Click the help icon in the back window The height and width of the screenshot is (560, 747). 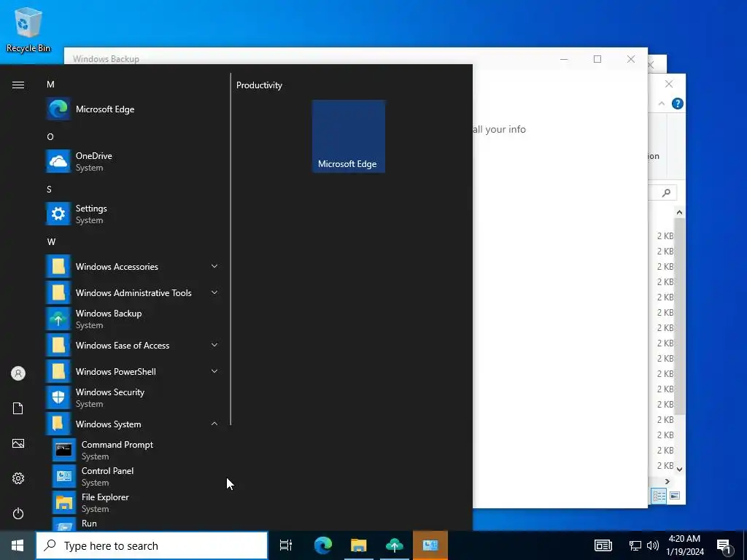[678, 104]
